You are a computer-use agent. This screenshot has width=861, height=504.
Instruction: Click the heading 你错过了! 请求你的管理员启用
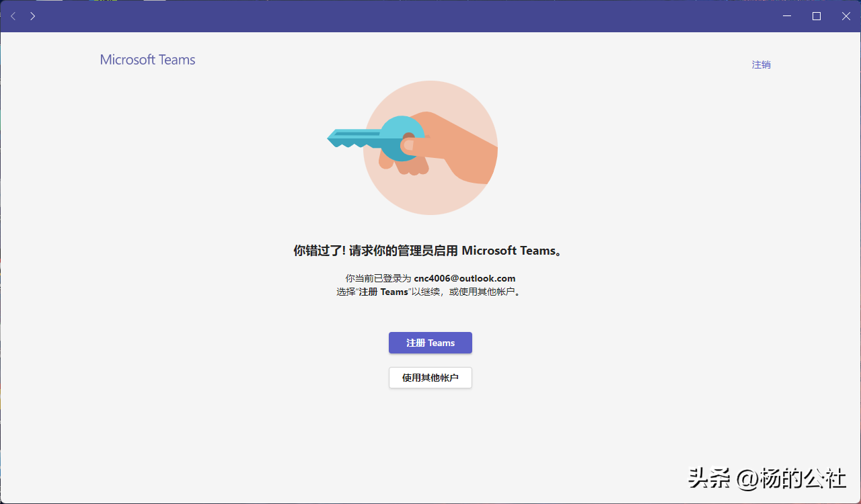430,251
